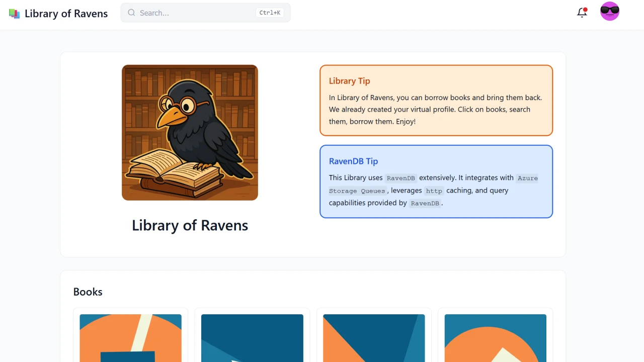Click the large Library of Ravens heading

pyautogui.click(x=190, y=225)
